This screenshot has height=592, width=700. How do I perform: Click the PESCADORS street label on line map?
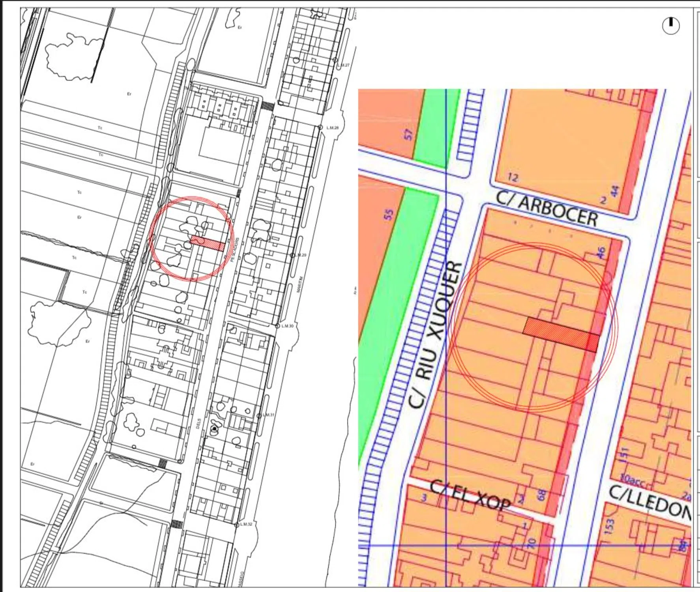pyautogui.click(x=234, y=250)
